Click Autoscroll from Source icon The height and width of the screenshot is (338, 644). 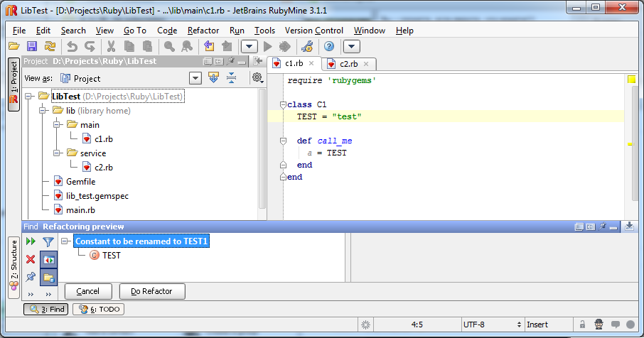tap(213, 77)
